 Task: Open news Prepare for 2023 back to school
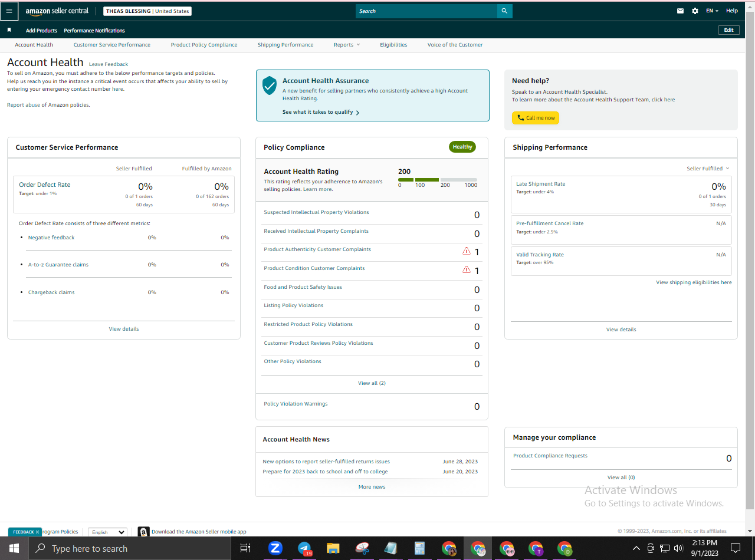pos(325,472)
